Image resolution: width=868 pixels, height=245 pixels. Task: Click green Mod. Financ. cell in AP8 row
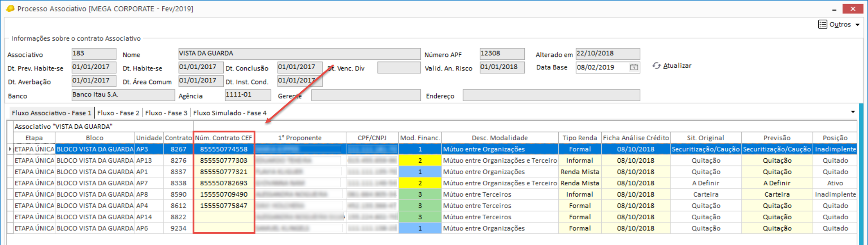click(420, 194)
